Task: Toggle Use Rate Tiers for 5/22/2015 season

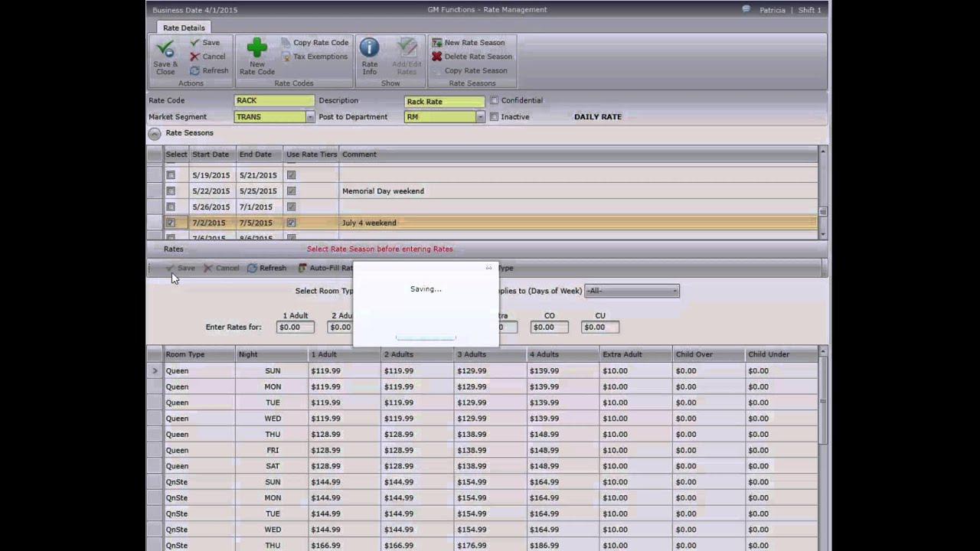Action: (x=291, y=191)
